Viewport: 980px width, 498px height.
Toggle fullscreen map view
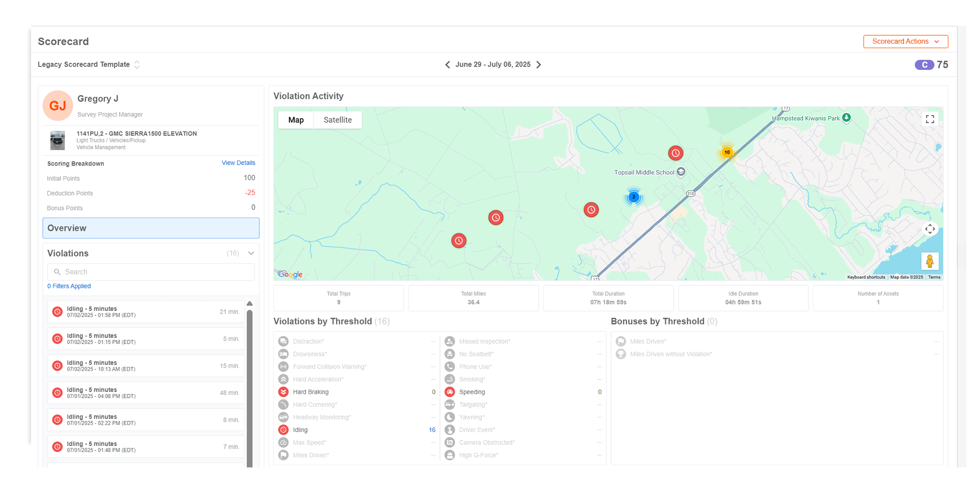(930, 119)
